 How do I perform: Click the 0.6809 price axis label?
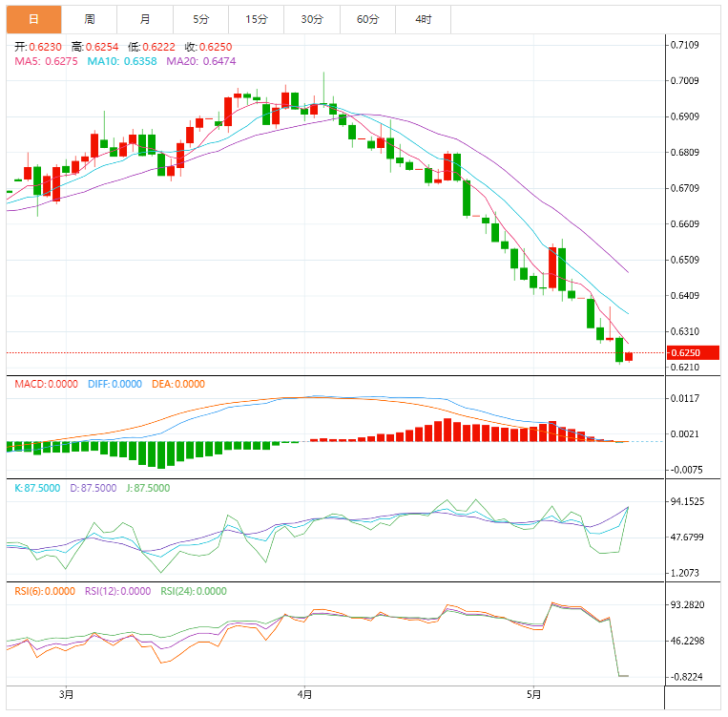point(685,153)
